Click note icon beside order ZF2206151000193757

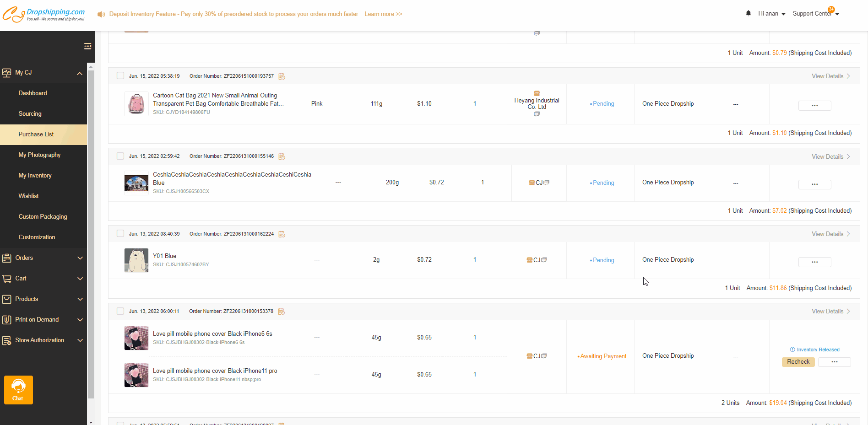point(282,76)
